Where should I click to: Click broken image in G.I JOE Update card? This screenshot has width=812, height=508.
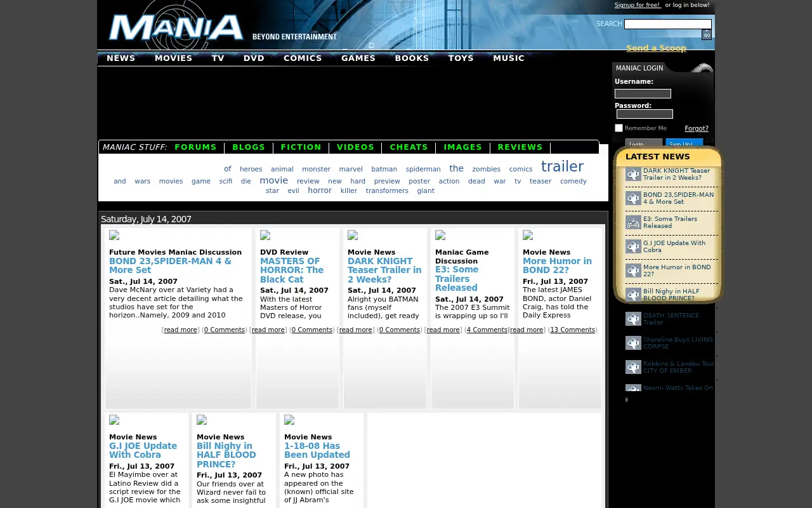coord(114,420)
